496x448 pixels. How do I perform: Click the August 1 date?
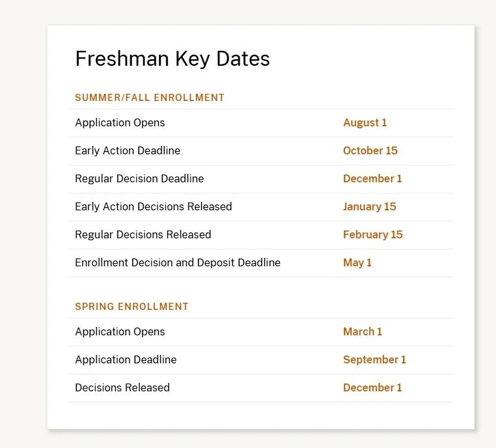click(x=365, y=123)
